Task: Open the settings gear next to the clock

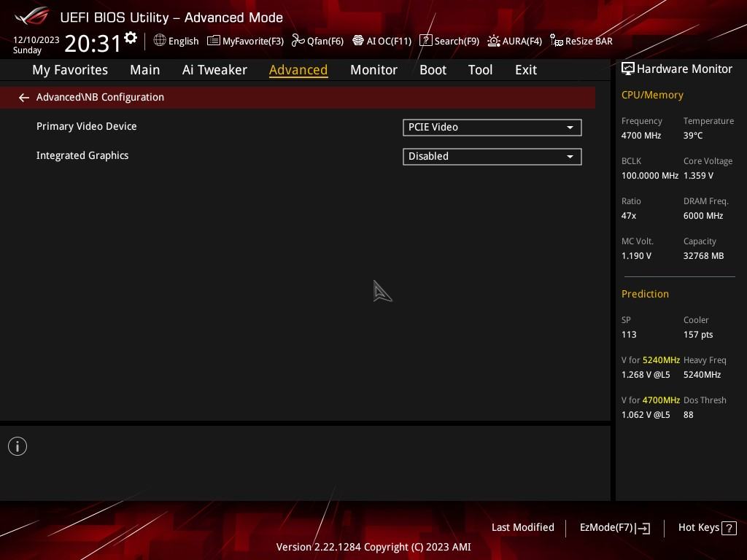Action: point(131,38)
